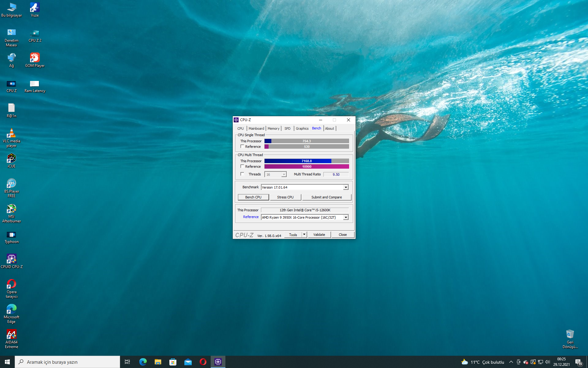Image resolution: width=588 pixels, height=368 pixels.
Task: Switch to the Mainboard tab
Action: [256, 128]
